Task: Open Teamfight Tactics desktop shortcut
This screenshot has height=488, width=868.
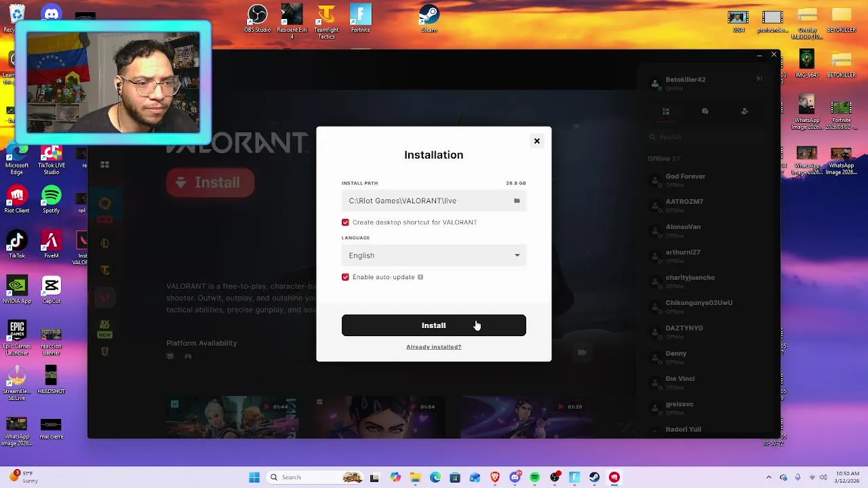Action: pyautogui.click(x=326, y=20)
